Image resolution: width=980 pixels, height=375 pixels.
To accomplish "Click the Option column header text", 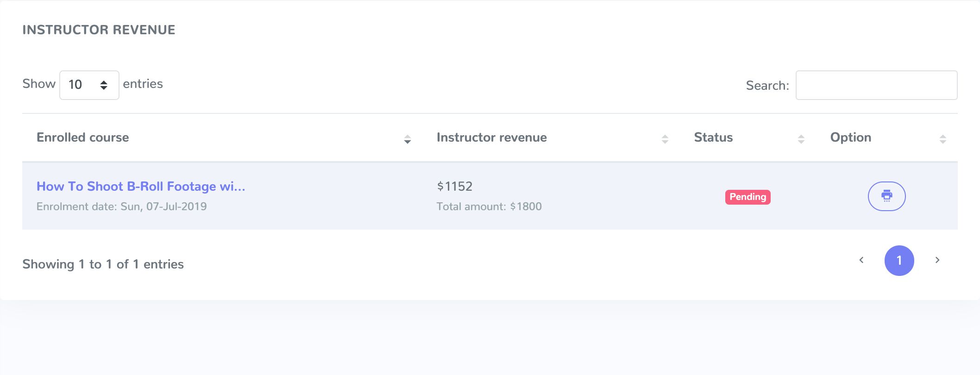I will (850, 137).
